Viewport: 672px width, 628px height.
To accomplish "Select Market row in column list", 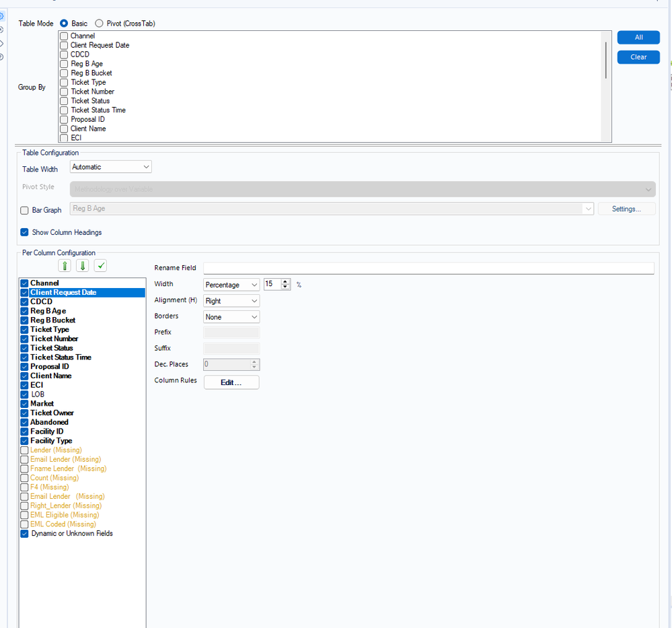I will coord(82,404).
